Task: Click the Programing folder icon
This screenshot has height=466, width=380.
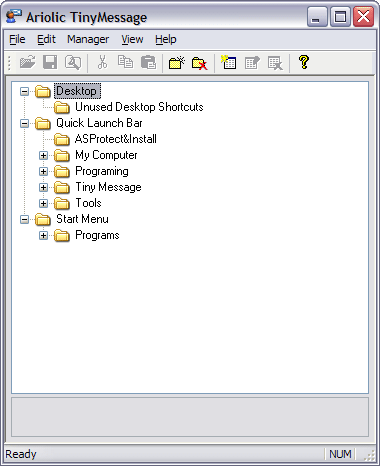Action: click(x=62, y=171)
